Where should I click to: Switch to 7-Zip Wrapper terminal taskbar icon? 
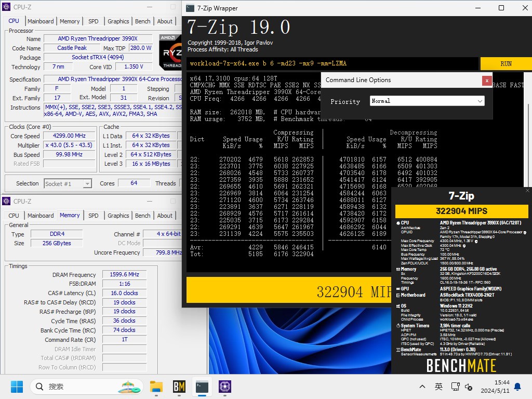click(202, 387)
